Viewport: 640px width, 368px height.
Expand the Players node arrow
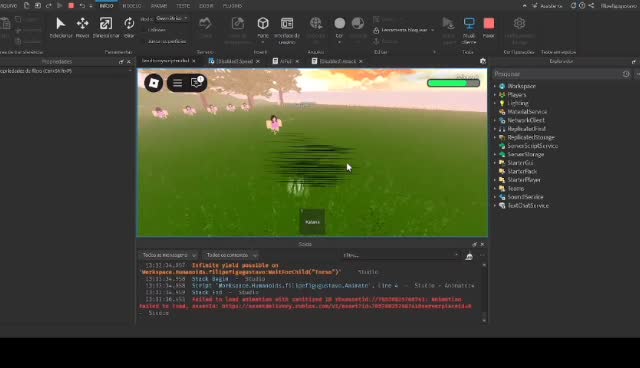point(495,95)
